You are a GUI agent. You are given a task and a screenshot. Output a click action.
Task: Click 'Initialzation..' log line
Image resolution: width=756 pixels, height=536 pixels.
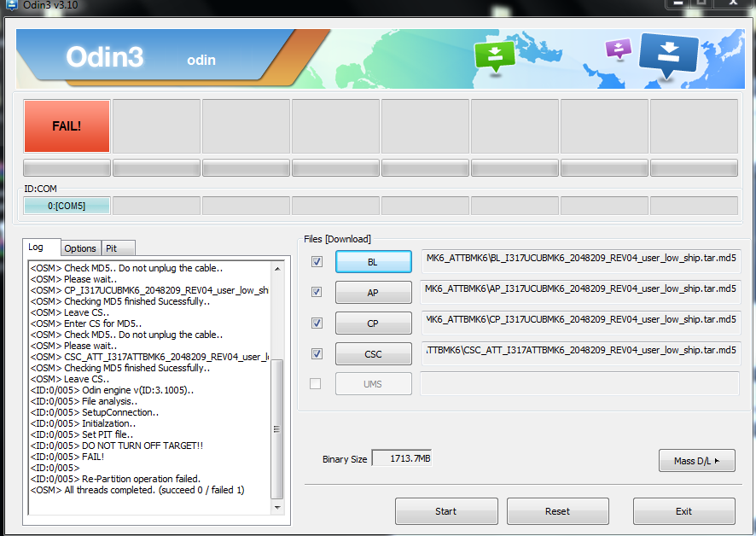pos(83,423)
